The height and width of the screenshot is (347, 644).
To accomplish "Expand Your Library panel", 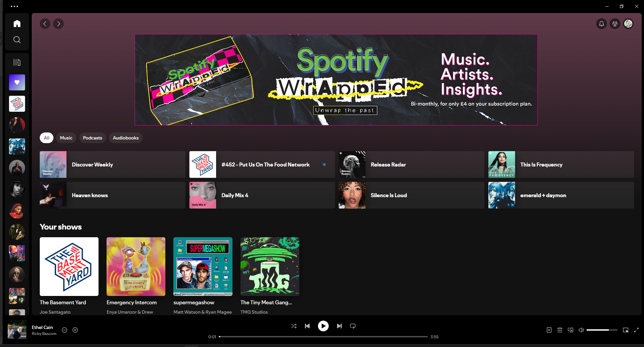I will point(17,62).
